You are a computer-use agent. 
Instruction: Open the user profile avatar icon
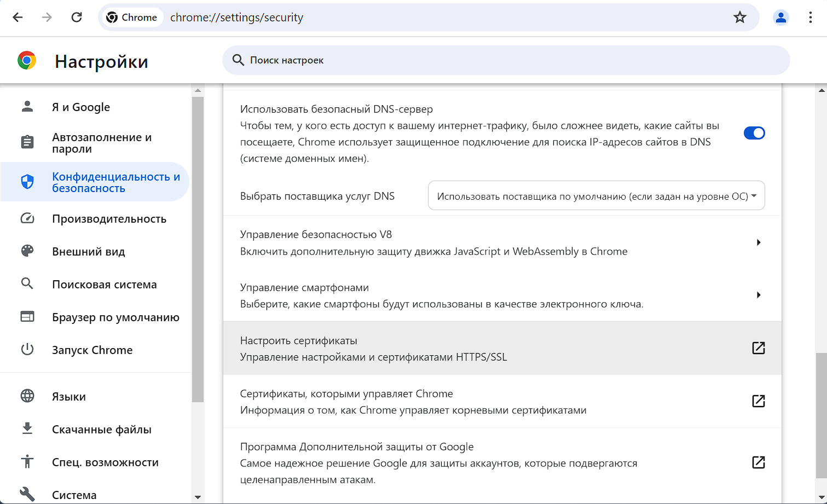tap(780, 18)
